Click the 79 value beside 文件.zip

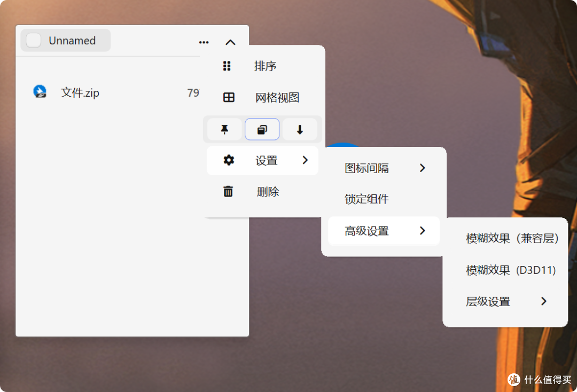click(x=193, y=93)
